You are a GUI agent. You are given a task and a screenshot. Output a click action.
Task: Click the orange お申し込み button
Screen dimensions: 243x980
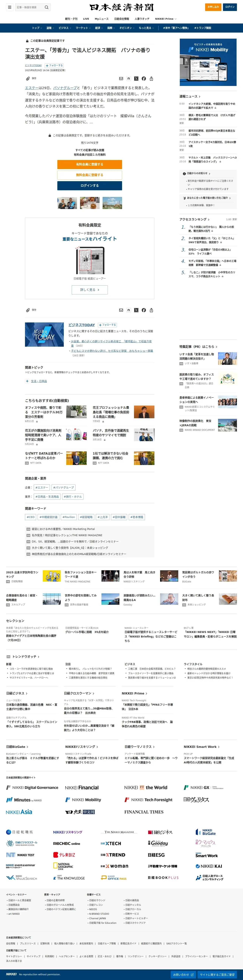pyautogui.click(x=213, y=7)
